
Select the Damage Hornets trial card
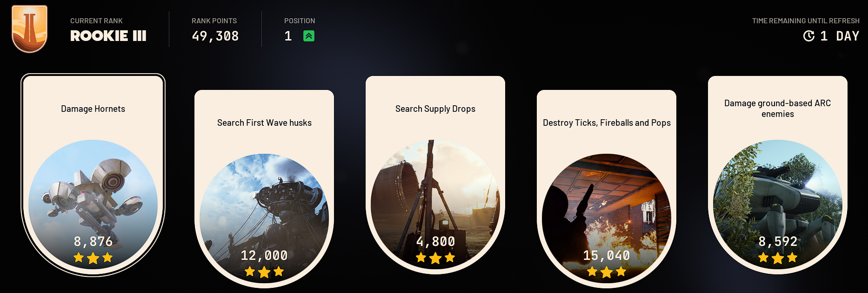click(x=93, y=175)
